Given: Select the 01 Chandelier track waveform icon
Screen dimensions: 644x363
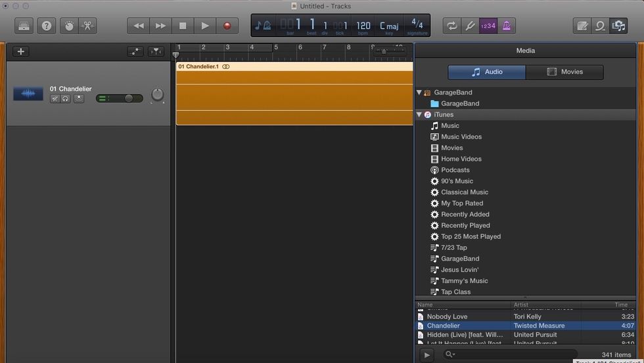Looking at the screenshot, I should click(28, 93).
